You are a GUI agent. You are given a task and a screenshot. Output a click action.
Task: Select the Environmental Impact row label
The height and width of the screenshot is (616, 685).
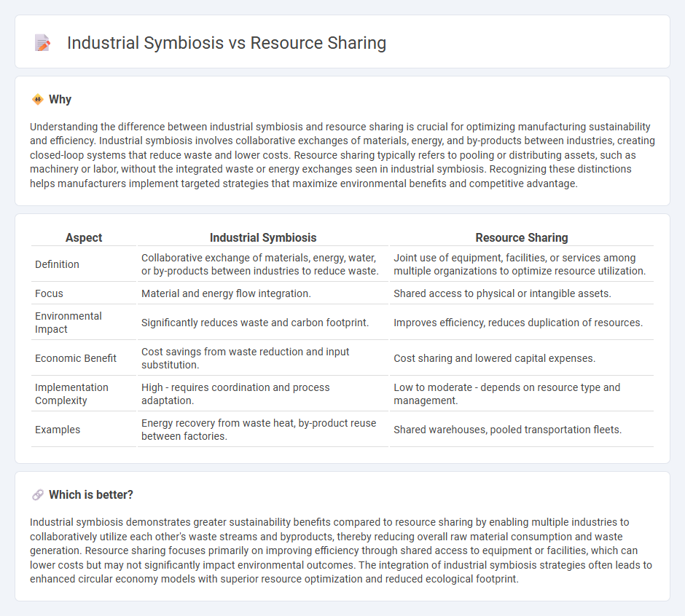pos(68,323)
